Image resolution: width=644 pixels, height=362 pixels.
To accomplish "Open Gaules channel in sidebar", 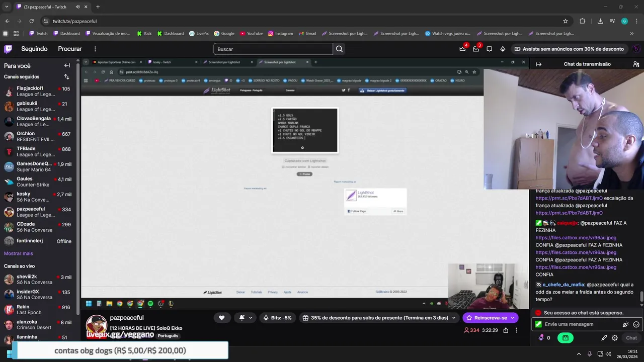I will 38,182.
